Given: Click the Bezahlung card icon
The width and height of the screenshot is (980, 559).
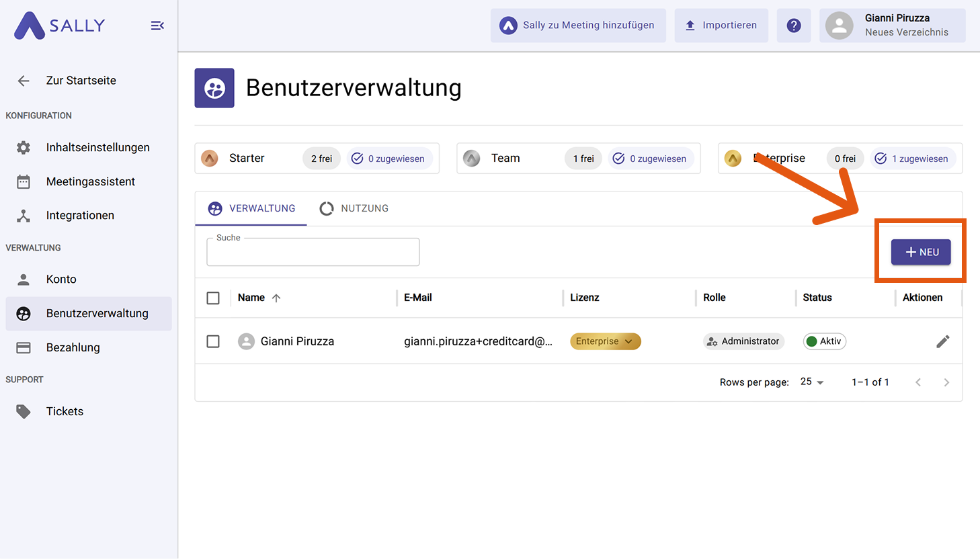Looking at the screenshot, I should [x=24, y=347].
